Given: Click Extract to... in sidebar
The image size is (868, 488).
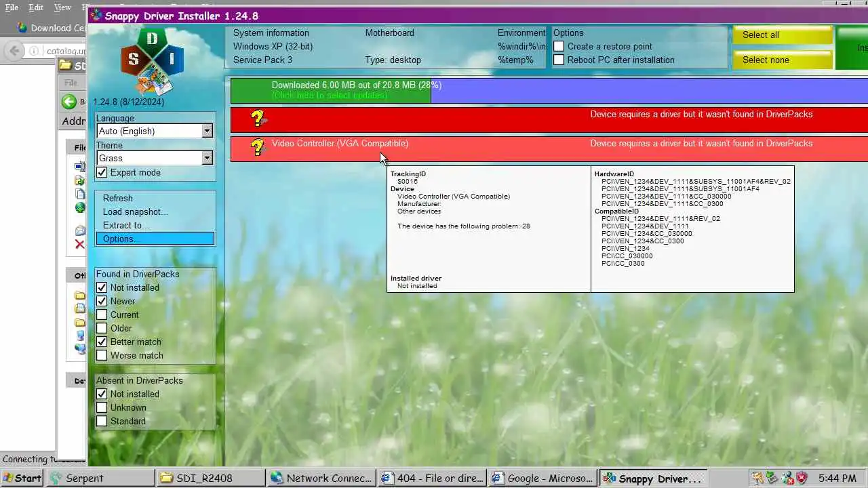Looking at the screenshot, I should click(x=155, y=225).
